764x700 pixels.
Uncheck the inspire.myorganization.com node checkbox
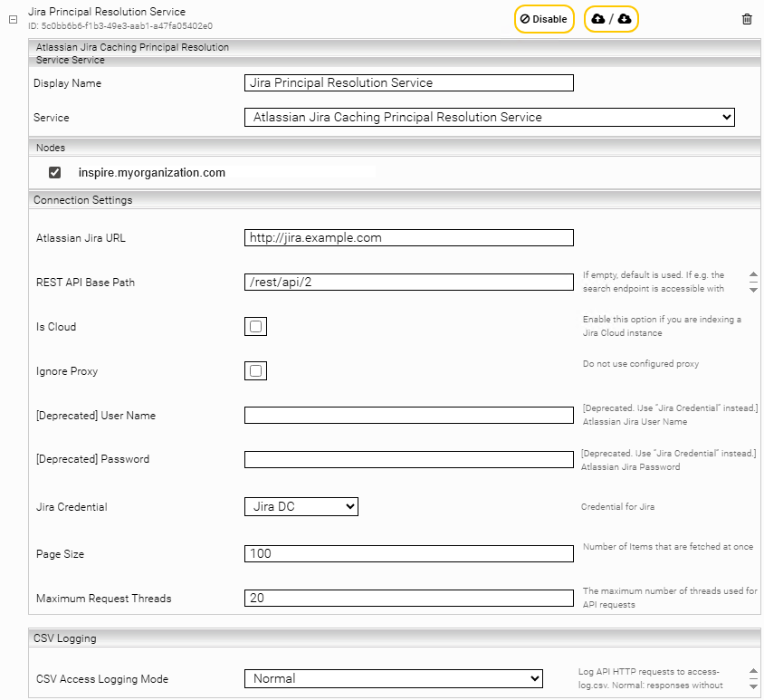coord(55,172)
